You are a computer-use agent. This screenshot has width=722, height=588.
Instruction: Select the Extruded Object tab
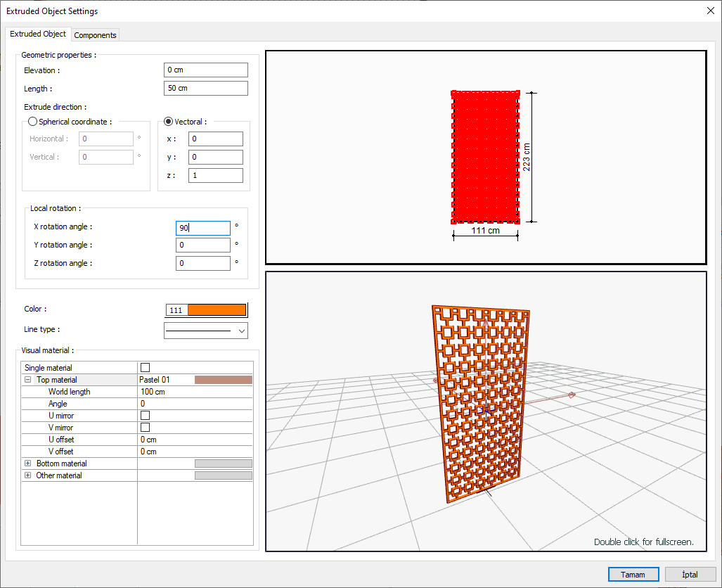pos(38,34)
